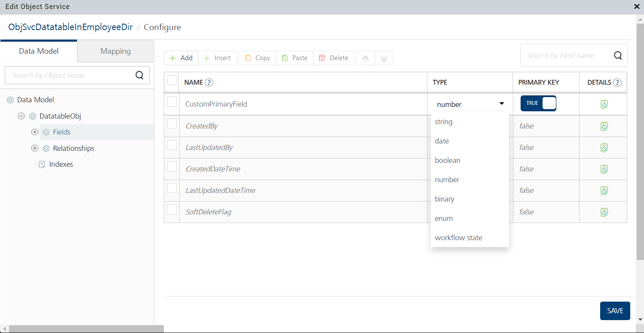Tick the select-all checkbox in header

point(172,80)
